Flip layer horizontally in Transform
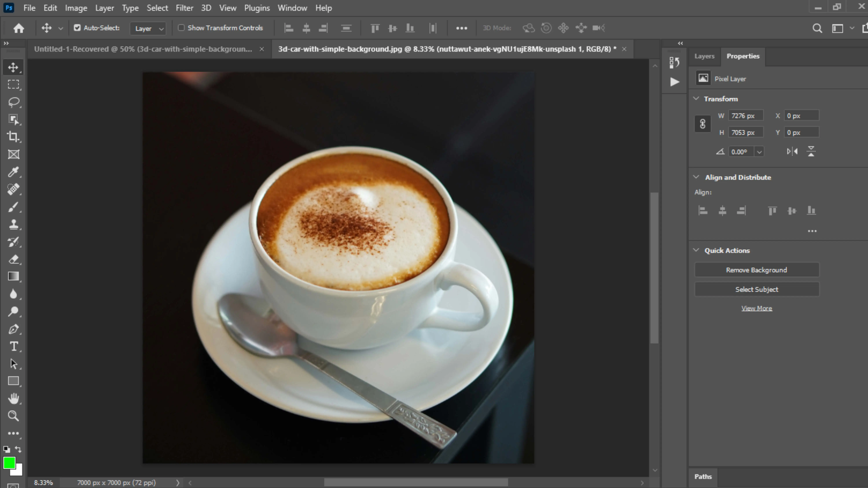The image size is (868, 488). 792,152
